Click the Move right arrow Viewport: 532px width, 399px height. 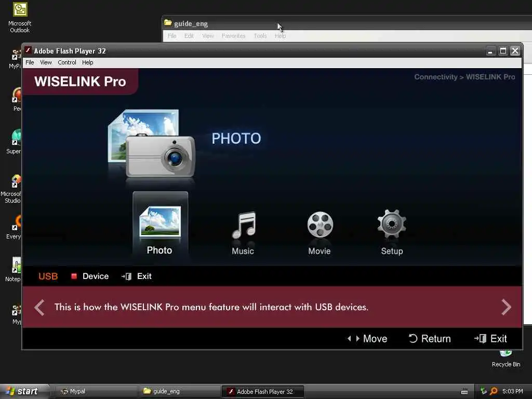click(357, 339)
